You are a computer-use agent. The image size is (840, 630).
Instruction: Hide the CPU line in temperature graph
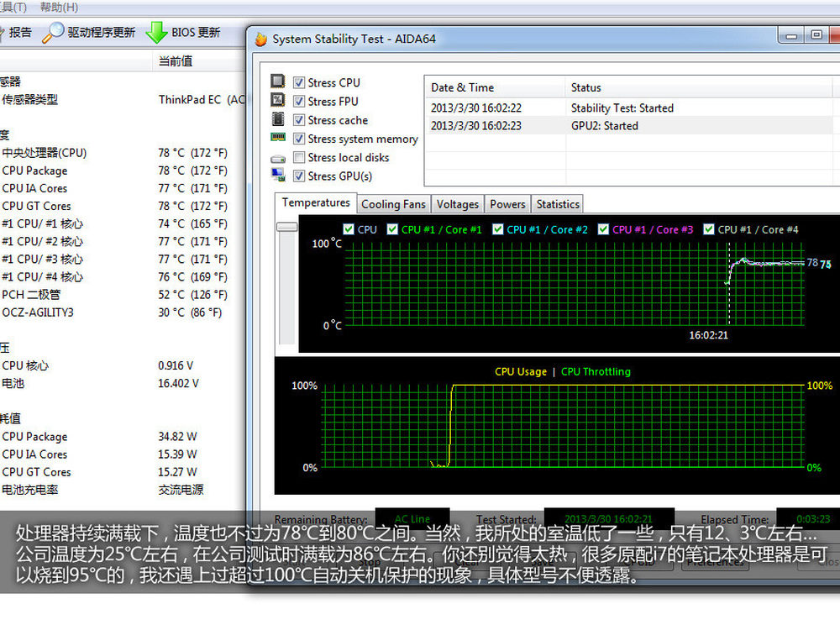pos(349,229)
